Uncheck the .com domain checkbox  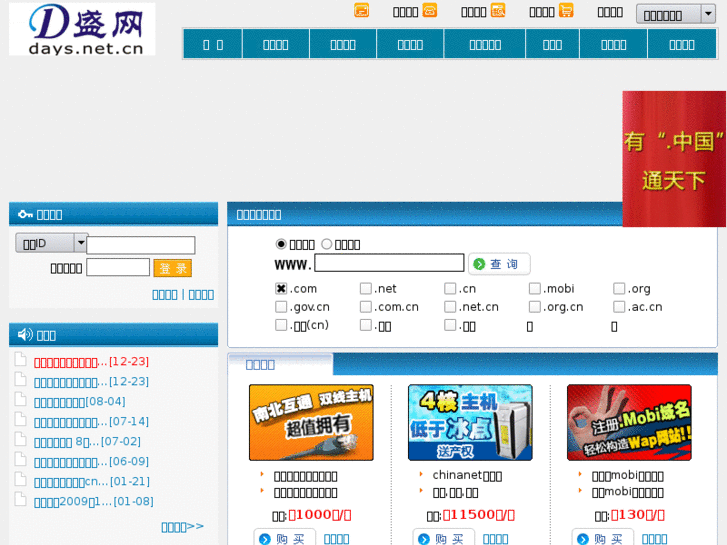click(281, 289)
